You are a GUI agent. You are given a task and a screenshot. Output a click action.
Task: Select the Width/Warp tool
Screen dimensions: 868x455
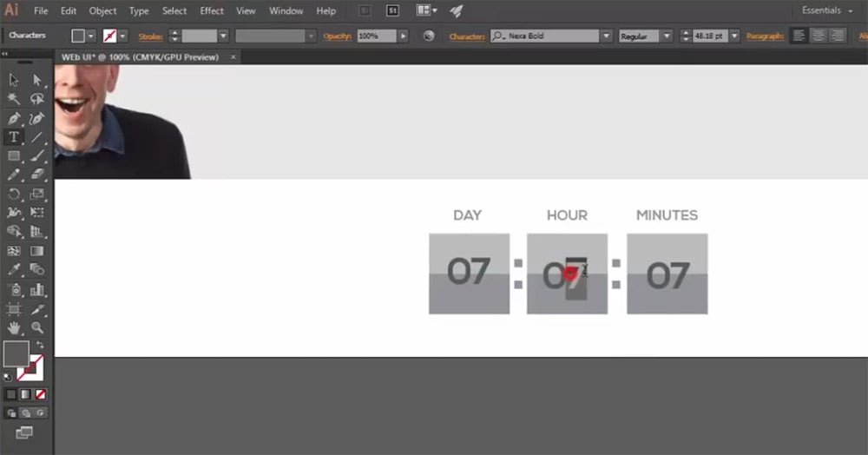[x=14, y=213]
